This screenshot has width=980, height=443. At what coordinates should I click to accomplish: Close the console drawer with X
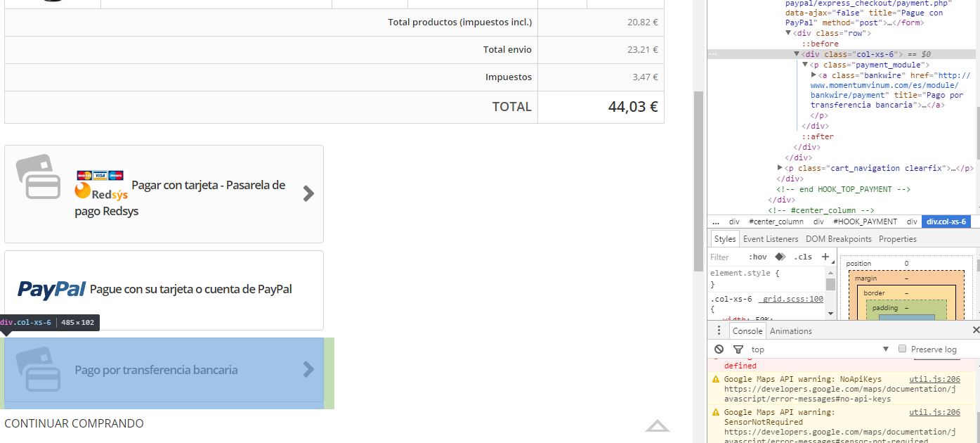[975, 330]
